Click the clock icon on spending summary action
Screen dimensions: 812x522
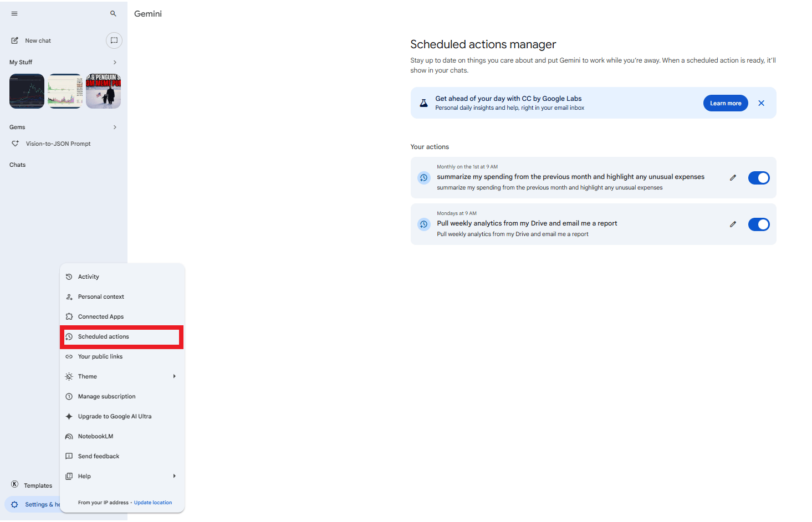click(423, 178)
